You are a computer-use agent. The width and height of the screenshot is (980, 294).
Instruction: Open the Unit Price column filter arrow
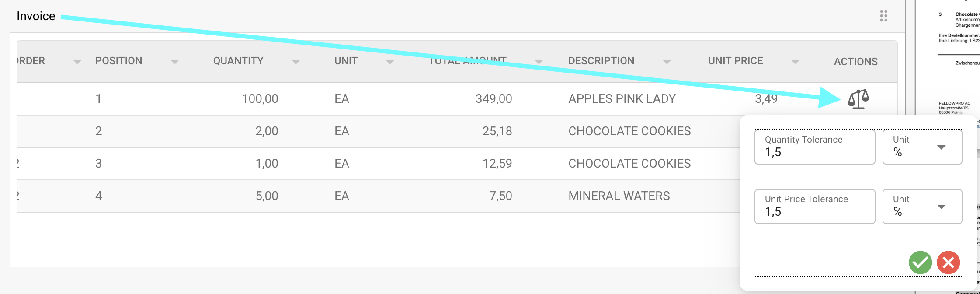795,62
